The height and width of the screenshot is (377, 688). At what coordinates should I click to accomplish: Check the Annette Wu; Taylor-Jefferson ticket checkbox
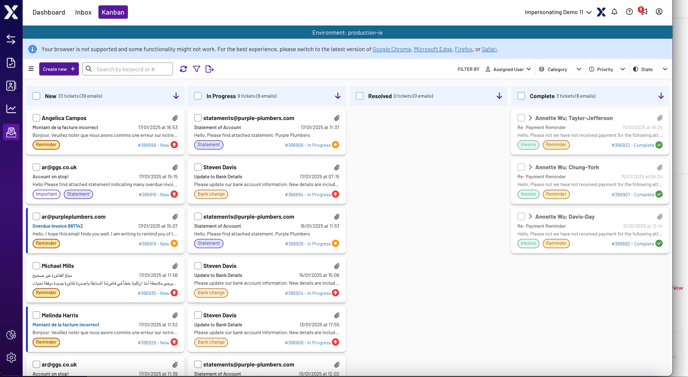521,118
